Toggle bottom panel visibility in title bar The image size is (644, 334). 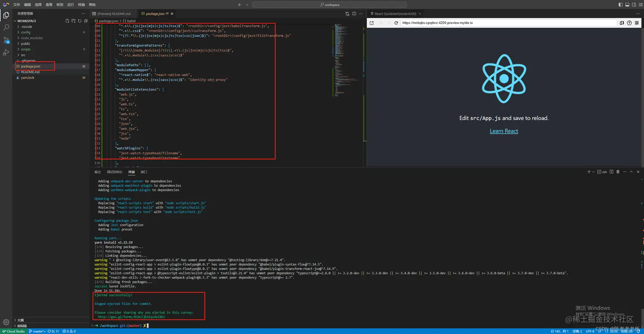click(627, 5)
